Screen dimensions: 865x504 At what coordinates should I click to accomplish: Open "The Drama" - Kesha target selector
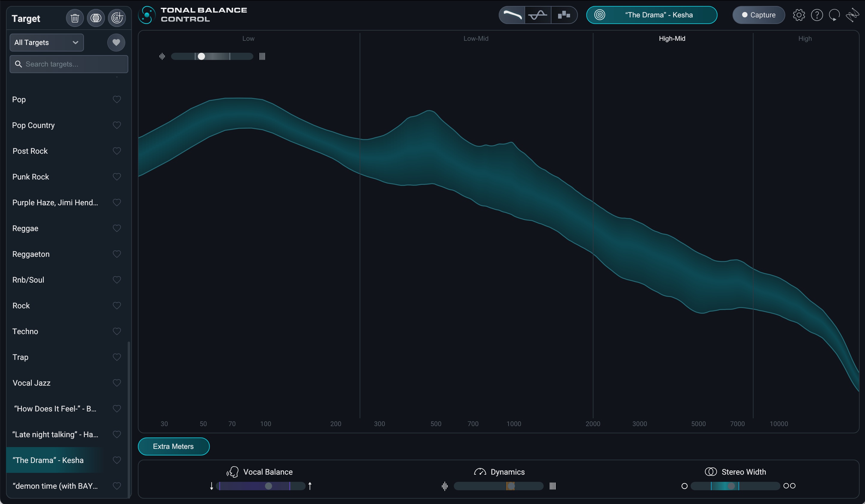point(652,15)
